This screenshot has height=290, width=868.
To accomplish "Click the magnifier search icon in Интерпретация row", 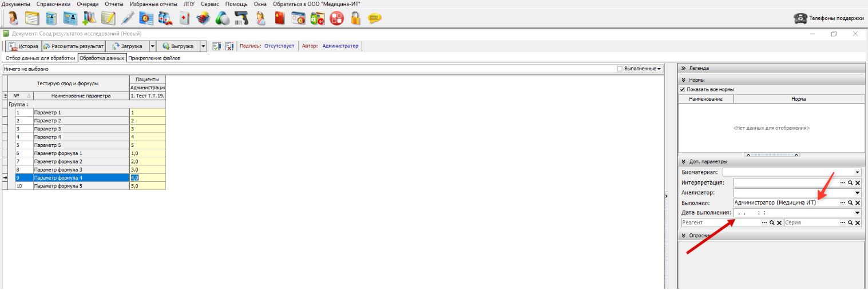I will pos(851,183).
